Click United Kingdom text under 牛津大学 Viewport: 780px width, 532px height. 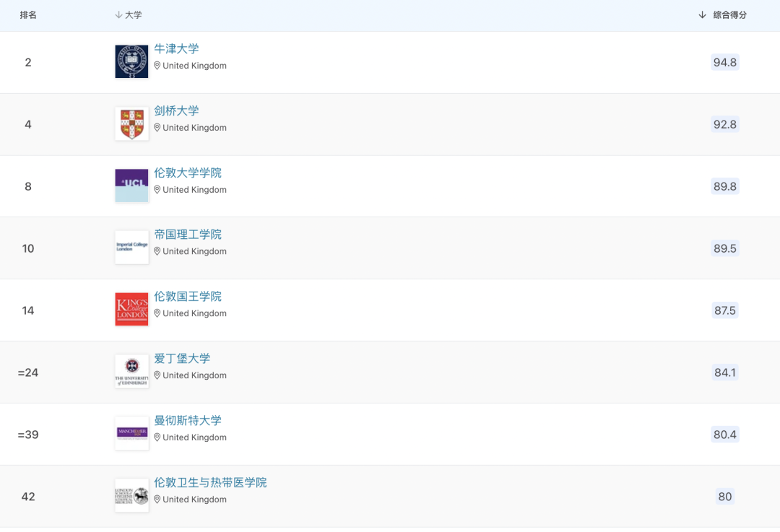coord(194,66)
